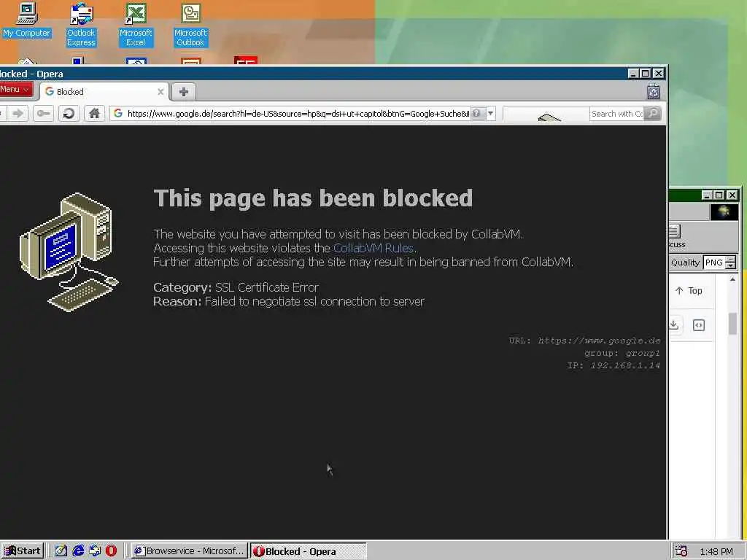Click the key wand password button
Viewport: 747px width, 560px height.
point(43,113)
